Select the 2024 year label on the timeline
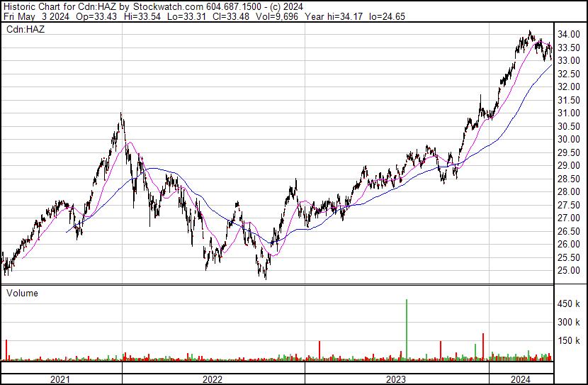 coord(521,379)
